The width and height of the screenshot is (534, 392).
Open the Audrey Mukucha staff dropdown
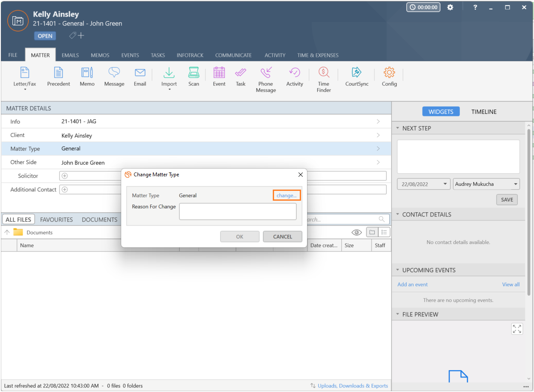pos(515,184)
